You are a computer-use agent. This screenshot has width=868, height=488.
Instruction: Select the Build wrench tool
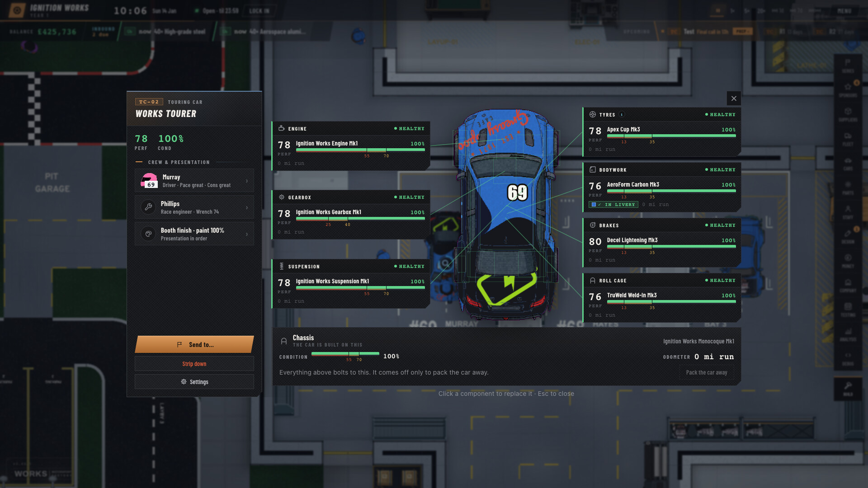[848, 389]
